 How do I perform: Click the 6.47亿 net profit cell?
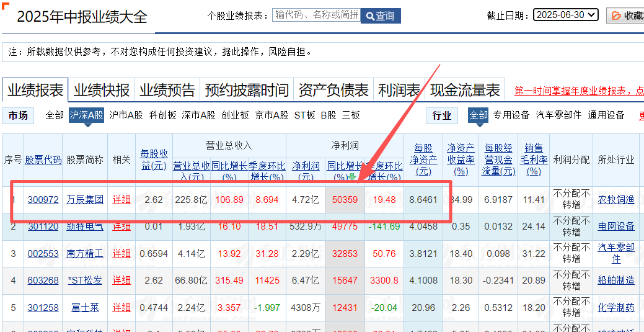[x=305, y=280]
